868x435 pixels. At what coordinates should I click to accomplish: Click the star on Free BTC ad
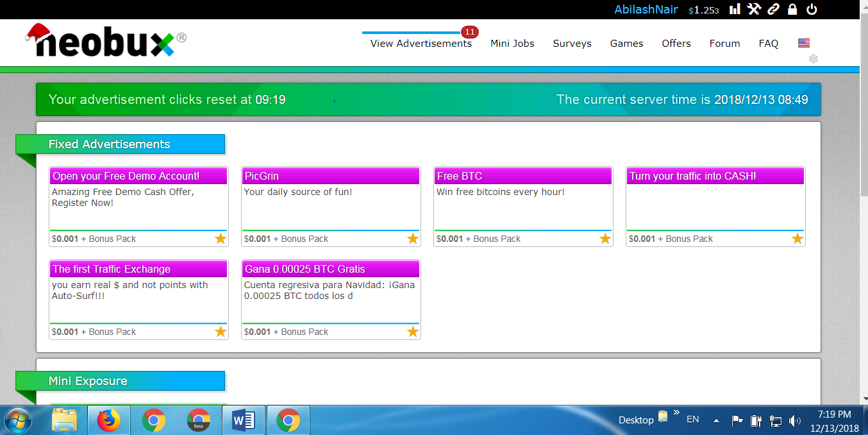(x=605, y=239)
